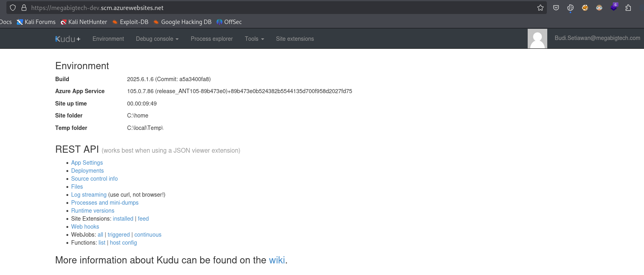Image resolution: width=644 pixels, height=275 pixels.
Task: Click the Kudu logo in navbar
Action: tap(68, 39)
